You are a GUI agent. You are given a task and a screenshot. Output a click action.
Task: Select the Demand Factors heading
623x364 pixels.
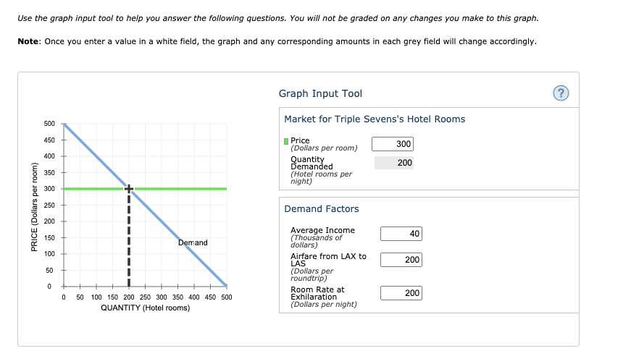pyautogui.click(x=322, y=209)
